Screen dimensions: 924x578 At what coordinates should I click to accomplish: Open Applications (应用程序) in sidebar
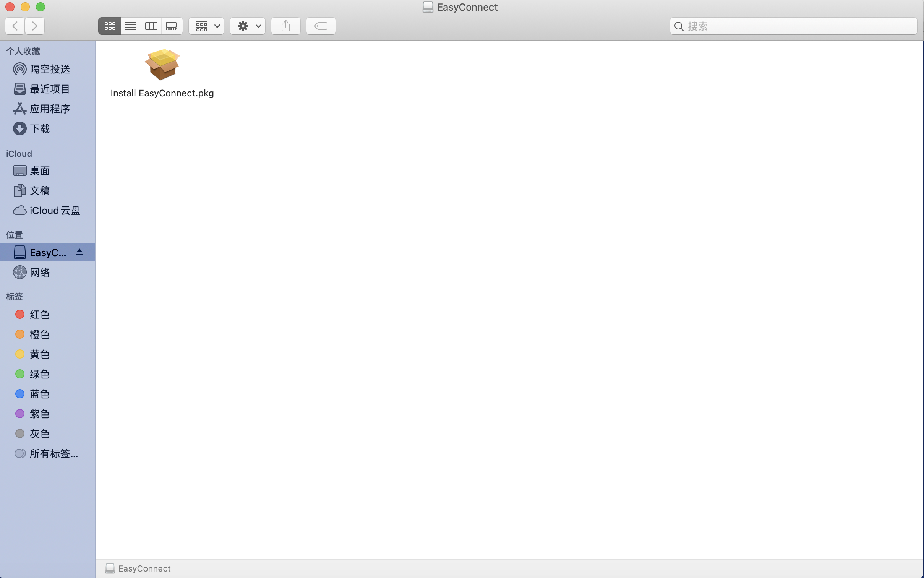coord(50,109)
